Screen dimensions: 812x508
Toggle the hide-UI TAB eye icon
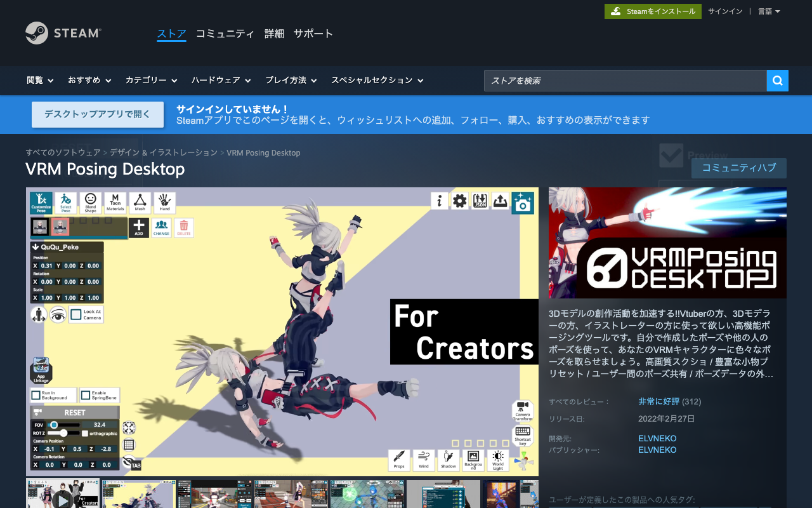click(x=131, y=463)
